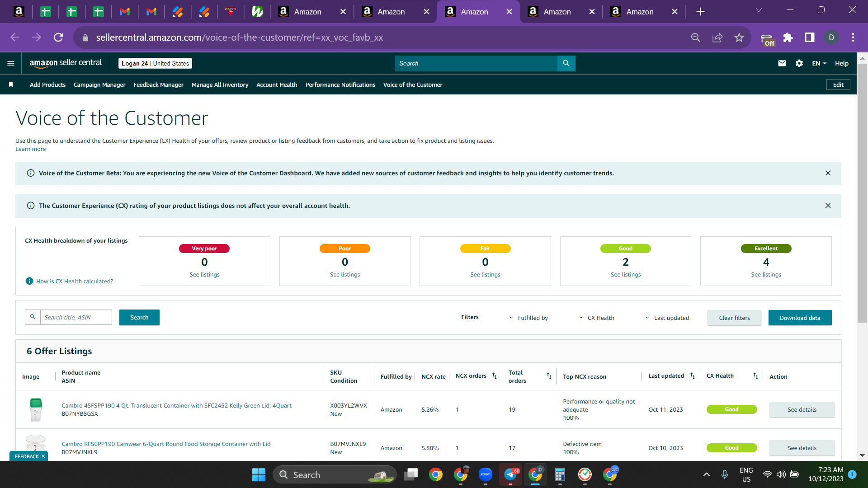Sort by NCX orders column
The height and width of the screenshot is (488, 868).
(495, 376)
